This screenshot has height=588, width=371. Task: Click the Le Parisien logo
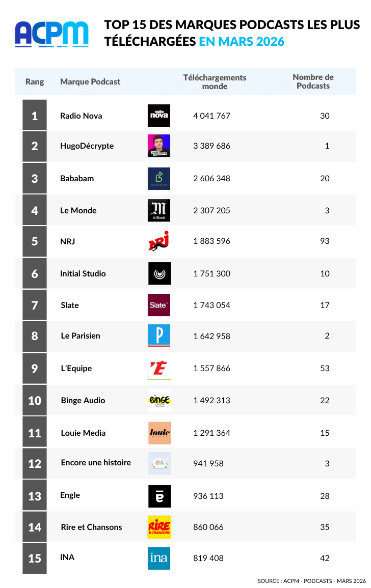coord(159,336)
